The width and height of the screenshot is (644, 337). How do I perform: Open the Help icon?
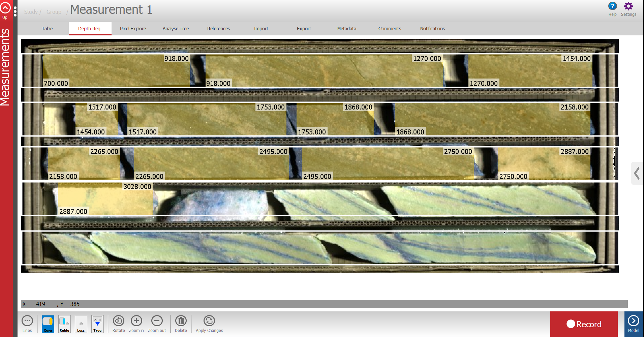tap(612, 6)
